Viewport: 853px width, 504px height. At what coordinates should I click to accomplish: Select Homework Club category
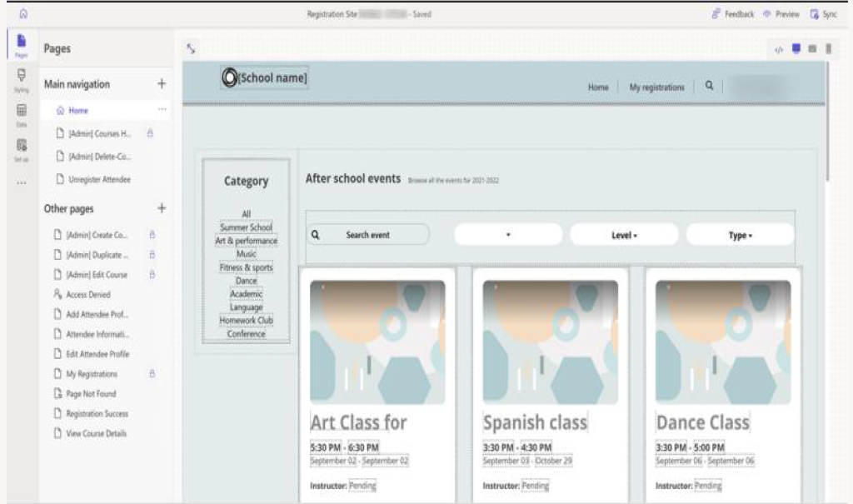coord(247,320)
